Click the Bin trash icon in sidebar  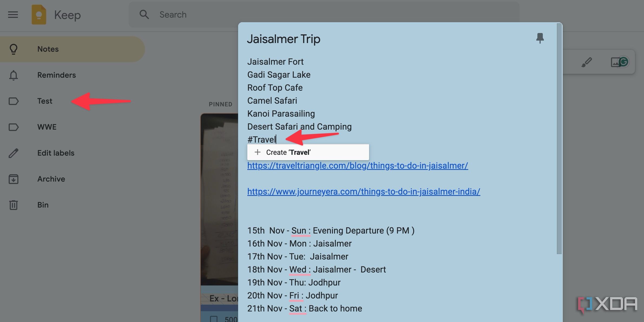[14, 204]
